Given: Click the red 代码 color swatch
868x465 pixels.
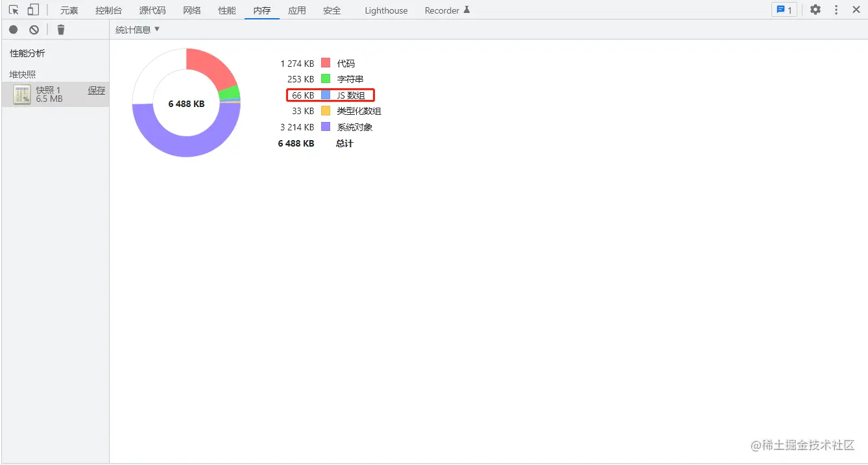Looking at the screenshot, I should pos(326,63).
